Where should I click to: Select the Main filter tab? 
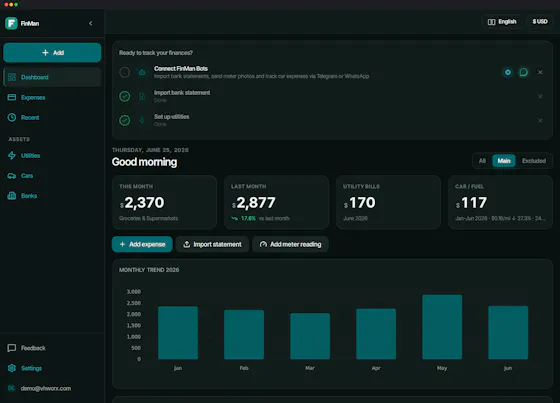coord(504,161)
